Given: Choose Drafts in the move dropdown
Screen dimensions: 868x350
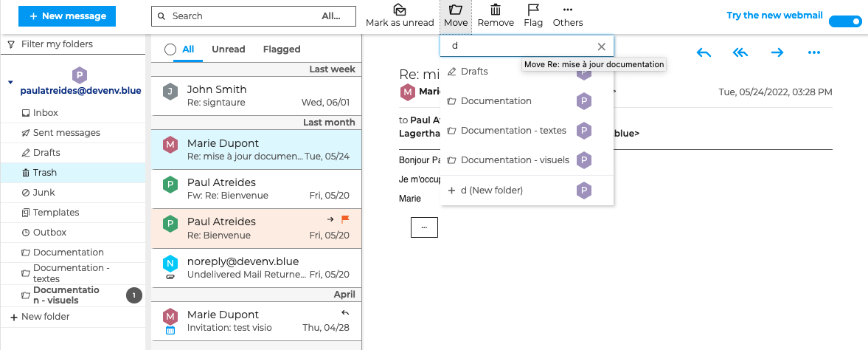Looking at the screenshot, I should point(527,72).
